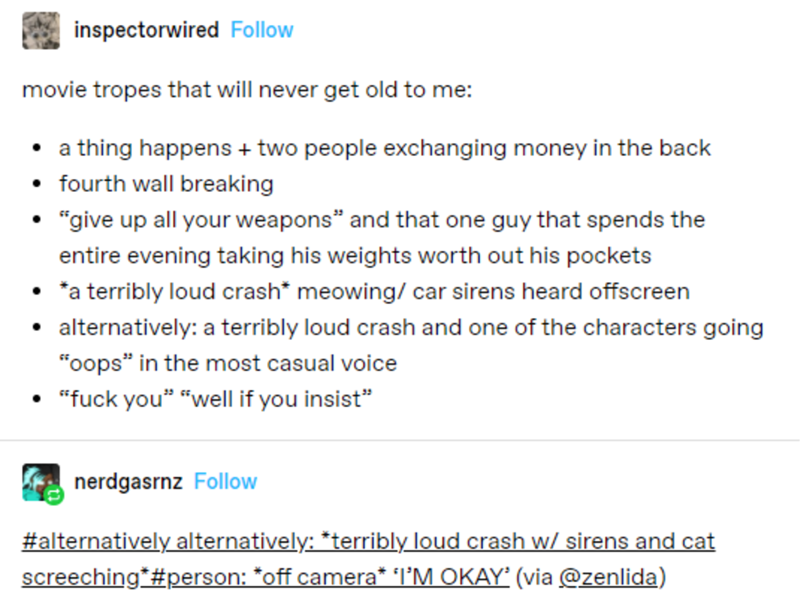Open the inspectorwired blog username link
Screen dimensions: 800x616
point(146,30)
